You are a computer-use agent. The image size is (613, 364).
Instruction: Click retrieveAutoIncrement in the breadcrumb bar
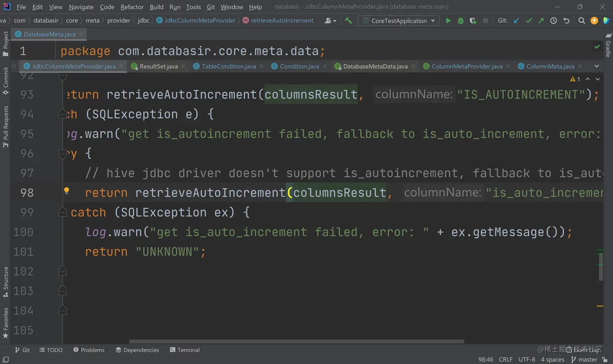(278, 20)
